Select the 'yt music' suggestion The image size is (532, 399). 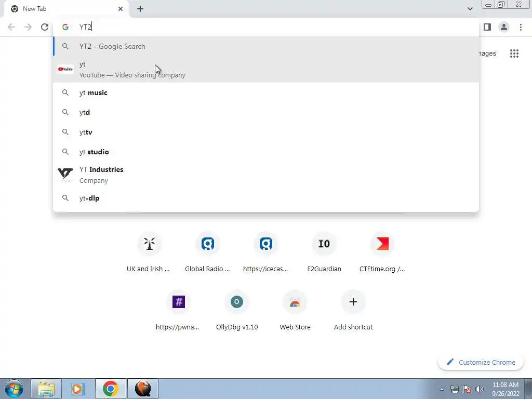(266, 92)
